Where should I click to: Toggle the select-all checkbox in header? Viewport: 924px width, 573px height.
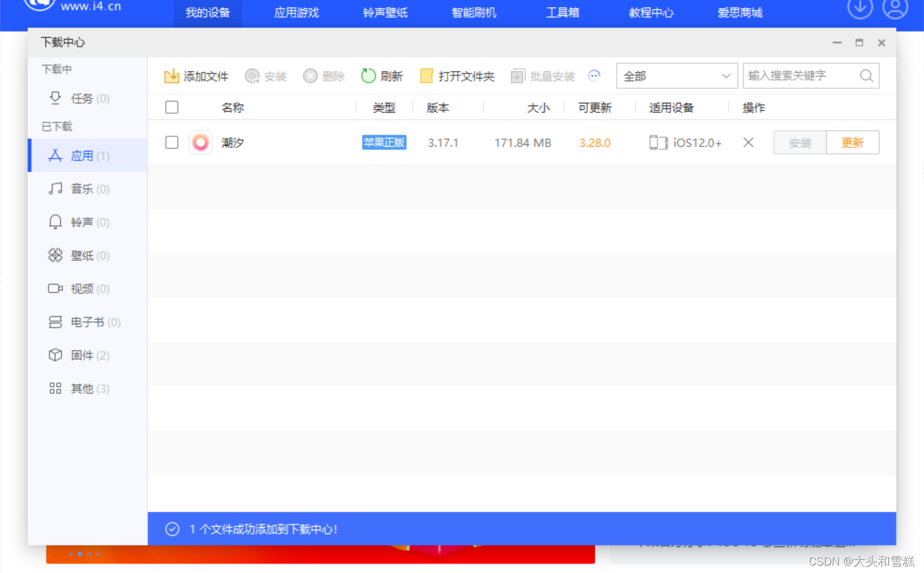coord(172,108)
